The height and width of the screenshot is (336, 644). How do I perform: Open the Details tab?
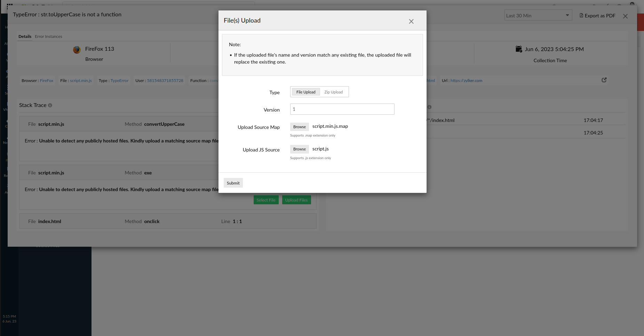click(x=25, y=36)
